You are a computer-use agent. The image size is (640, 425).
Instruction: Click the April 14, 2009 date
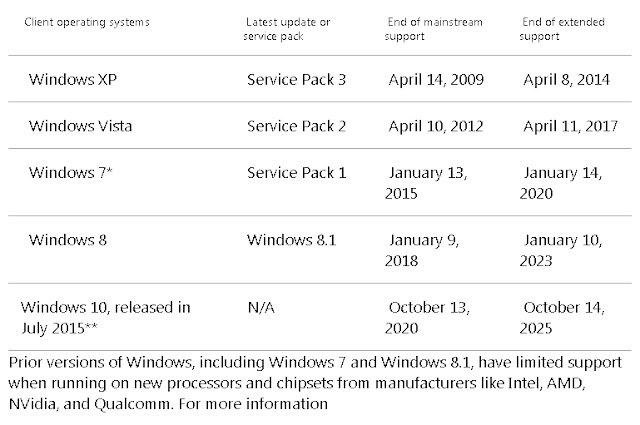pyautogui.click(x=436, y=79)
